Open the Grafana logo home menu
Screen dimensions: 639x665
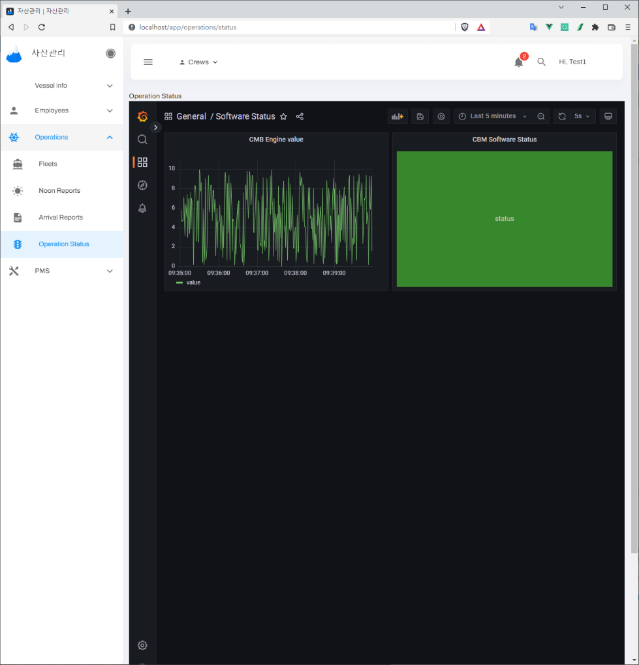click(x=142, y=116)
